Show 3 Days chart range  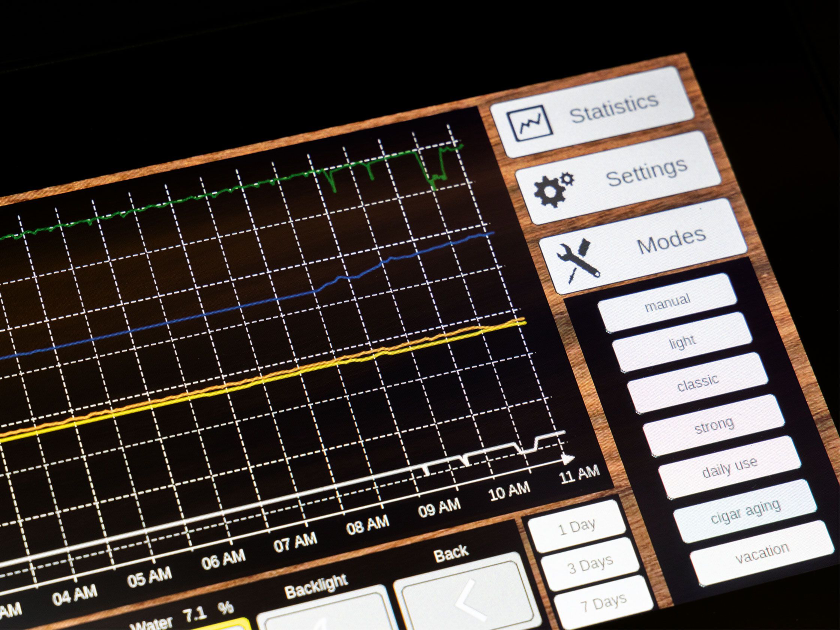click(x=590, y=564)
